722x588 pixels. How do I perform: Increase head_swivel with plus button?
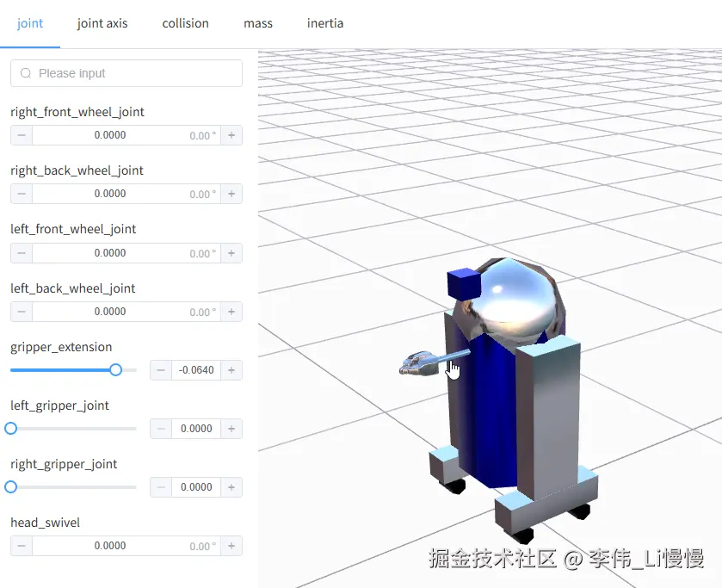[231, 546]
